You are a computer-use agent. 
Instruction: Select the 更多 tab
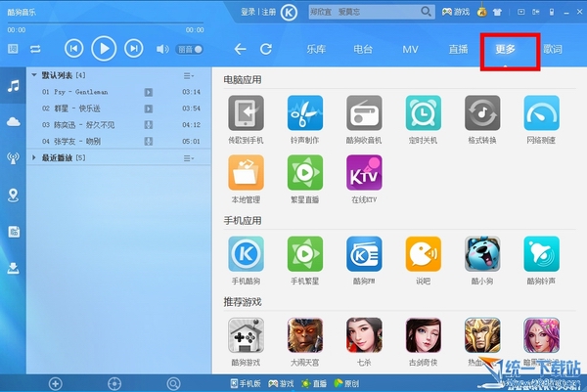[x=506, y=49]
